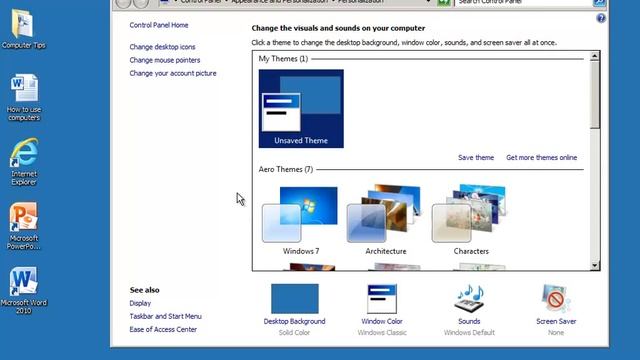Open Desktop Background settings icon
This screenshot has width=640, height=360.
tap(294, 299)
